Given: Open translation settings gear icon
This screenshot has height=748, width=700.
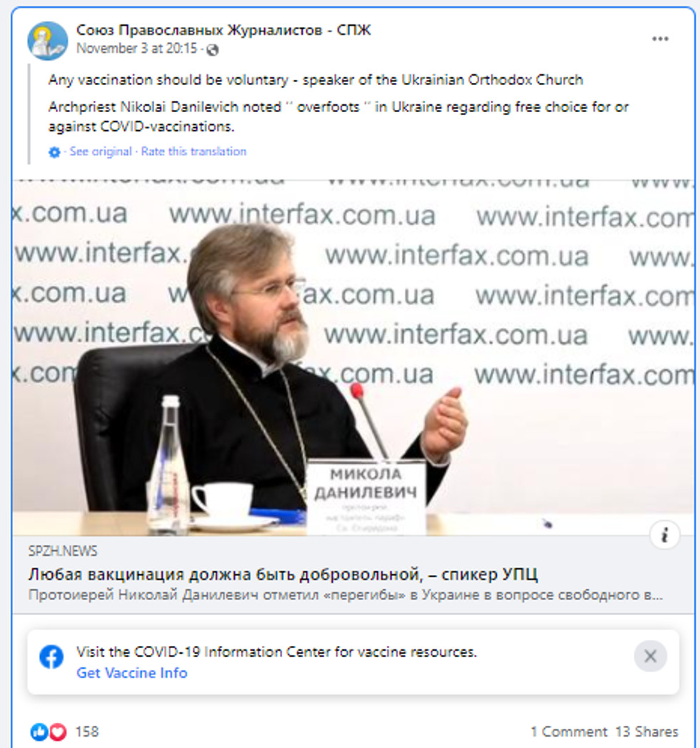Looking at the screenshot, I should (x=54, y=152).
